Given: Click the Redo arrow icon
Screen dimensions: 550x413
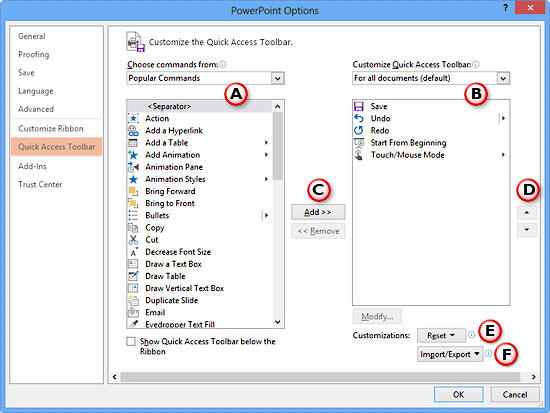Looking at the screenshot, I should [x=359, y=131].
